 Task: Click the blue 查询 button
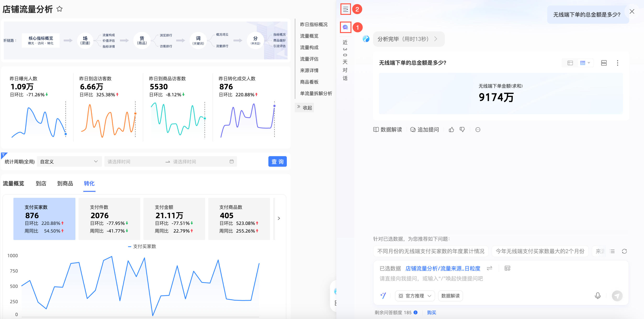coord(277,161)
